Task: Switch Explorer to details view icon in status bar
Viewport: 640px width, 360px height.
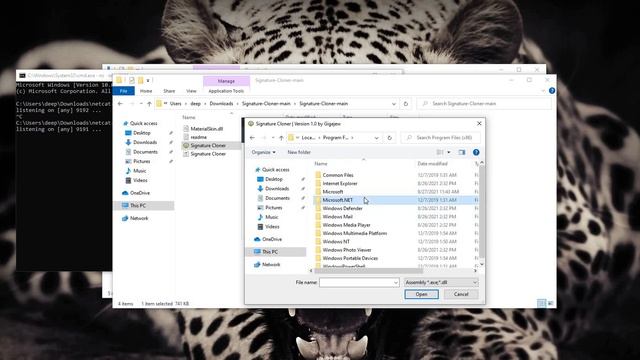Action: (541, 303)
